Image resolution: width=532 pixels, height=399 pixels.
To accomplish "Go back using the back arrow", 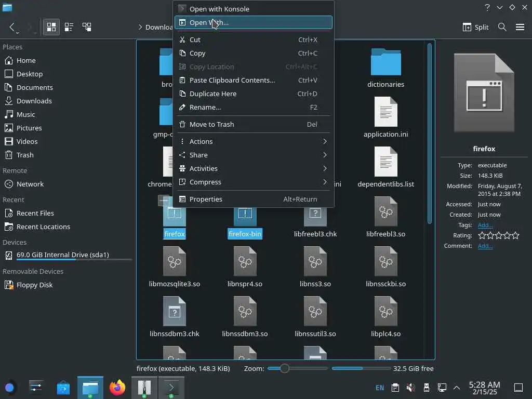I will click(x=12, y=27).
